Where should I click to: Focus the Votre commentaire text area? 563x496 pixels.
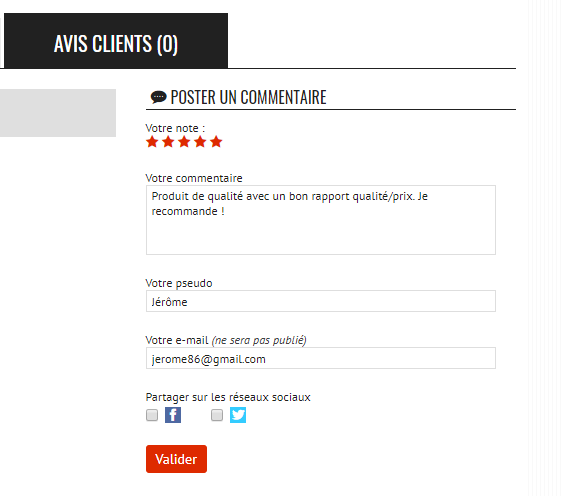(x=321, y=220)
